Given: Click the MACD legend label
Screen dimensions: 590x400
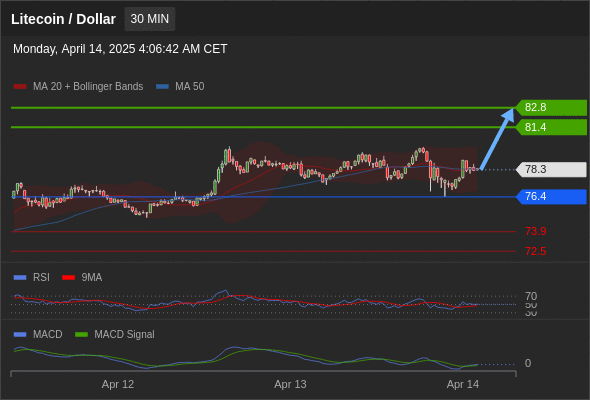Looking at the screenshot, I should tap(48, 335).
